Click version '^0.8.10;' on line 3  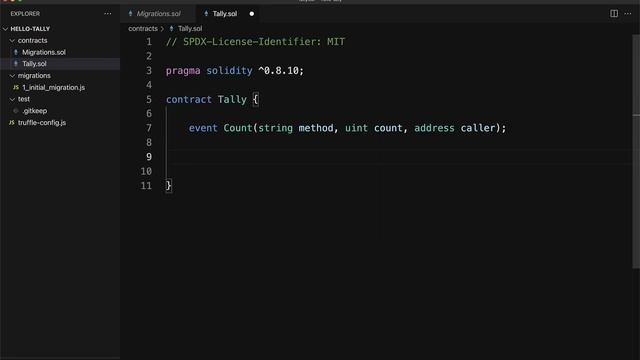click(281, 71)
